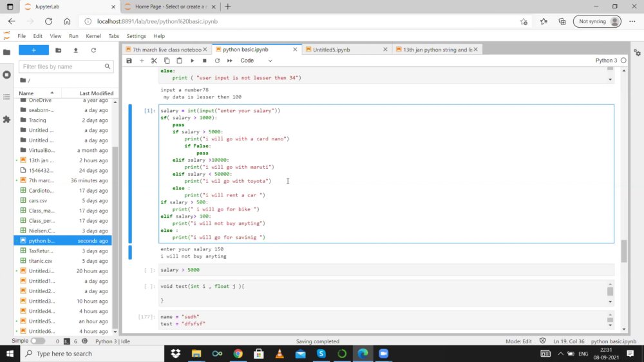Reload the page in Edge browser
Viewport: 644px width, 362px height.
[48, 21]
